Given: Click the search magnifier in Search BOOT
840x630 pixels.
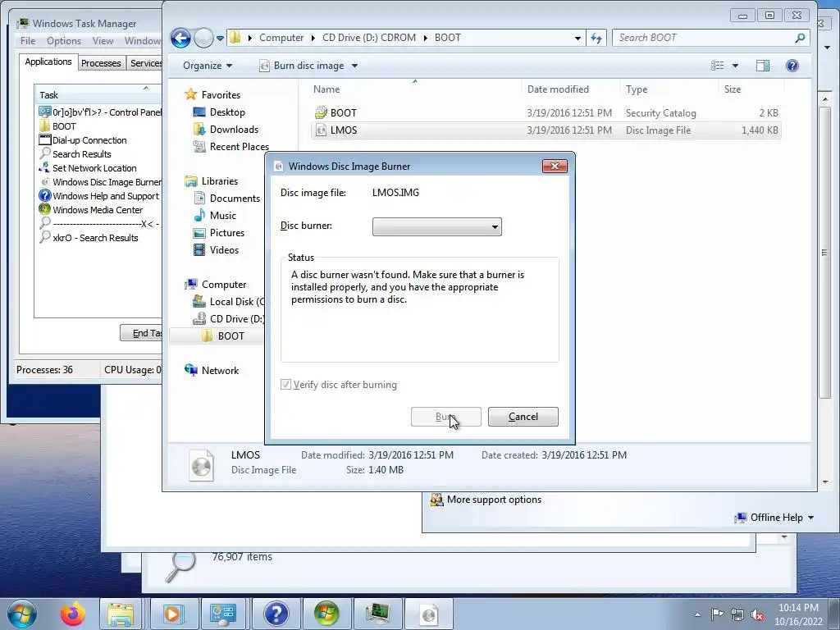Looking at the screenshot, I should pyautogui.click(x=800, y=38).
